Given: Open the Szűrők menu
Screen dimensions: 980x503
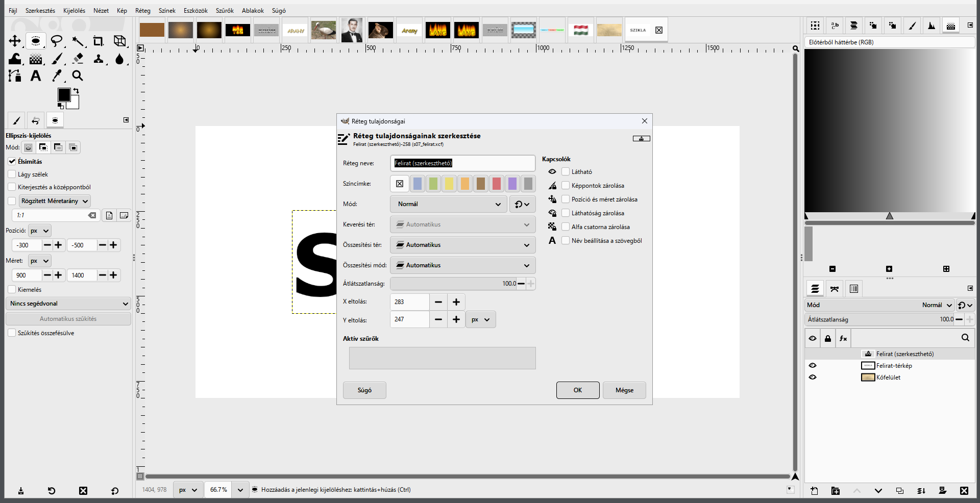Looking at the screenshot, I should (x=224, y=11).
